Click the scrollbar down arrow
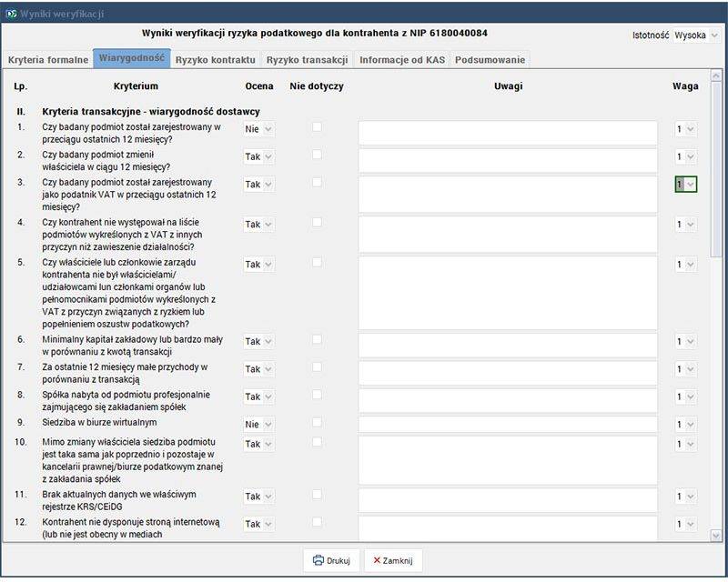This screenshot has width=728, height=582. pyautogui.click(x=716, y=536)
